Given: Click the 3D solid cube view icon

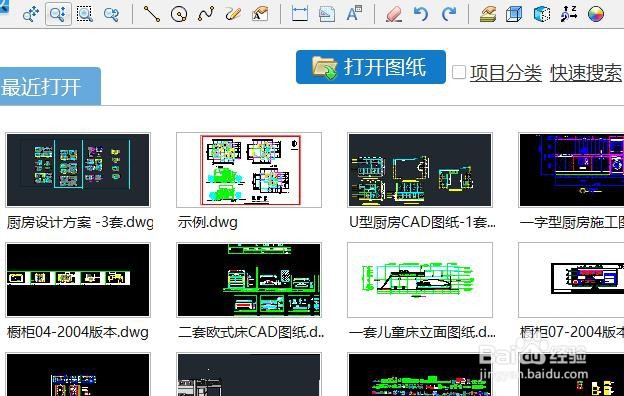Looking at the screenshot, I should 542,14.
